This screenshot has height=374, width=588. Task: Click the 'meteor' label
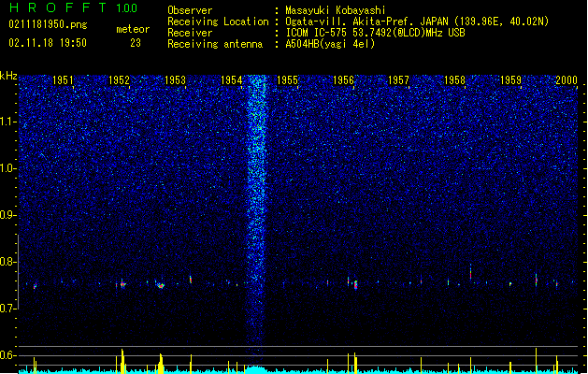(x=133, y=29)
